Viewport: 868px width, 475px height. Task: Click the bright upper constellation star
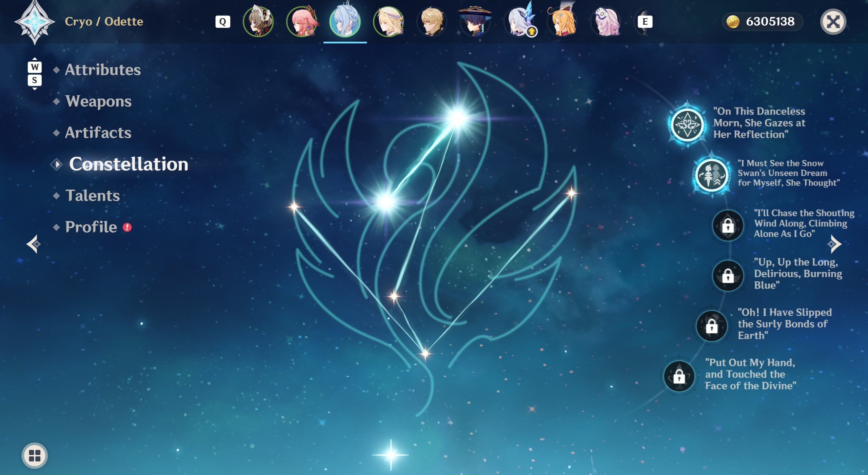(x=457, y=118)
